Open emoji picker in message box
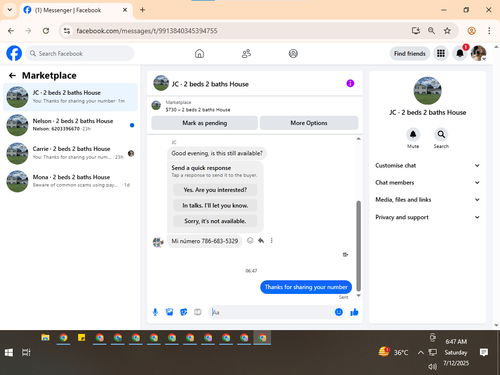Viewport: 500px width, 375px height. (x=339, y=312)
